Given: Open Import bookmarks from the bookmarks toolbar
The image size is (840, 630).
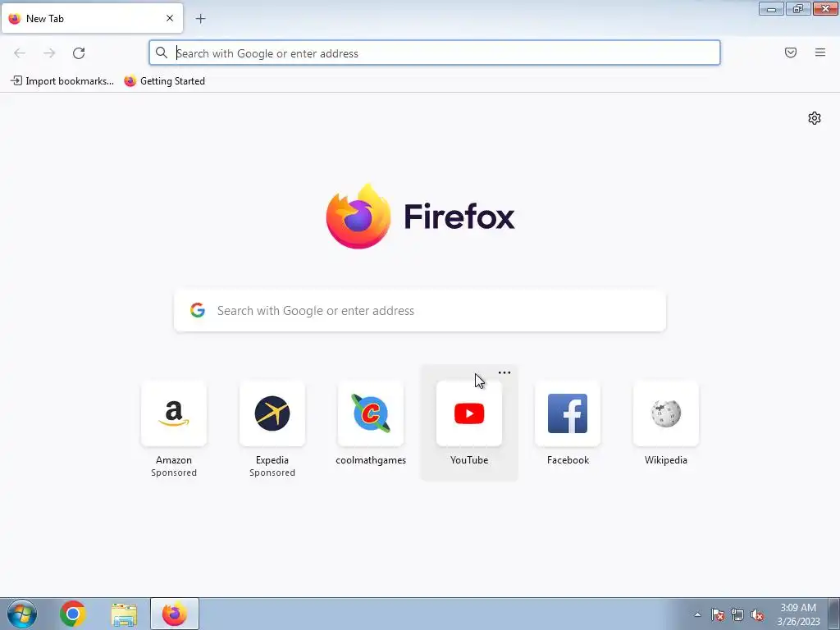Looking at the screenshot, I should click(62, 81).
